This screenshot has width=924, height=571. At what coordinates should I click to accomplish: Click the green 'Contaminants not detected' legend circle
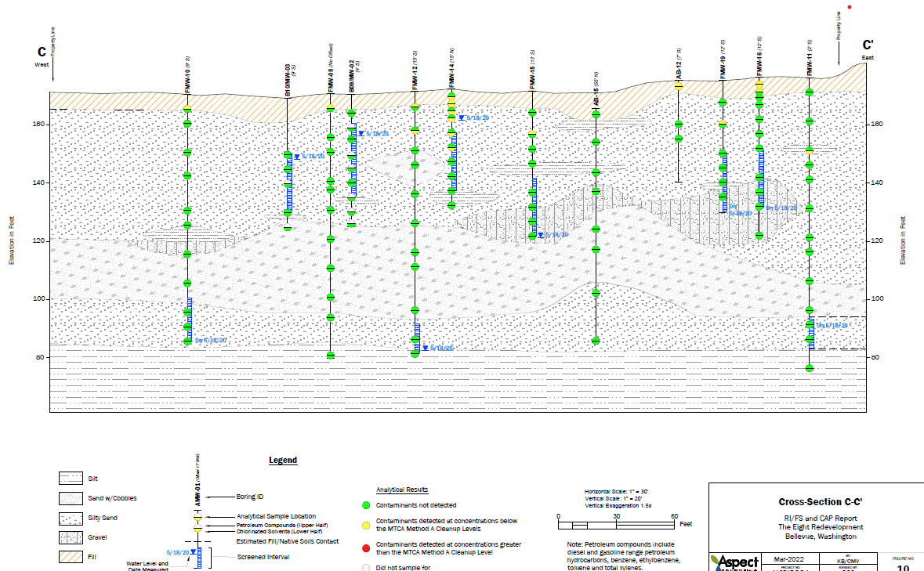(x=365, y=506)
